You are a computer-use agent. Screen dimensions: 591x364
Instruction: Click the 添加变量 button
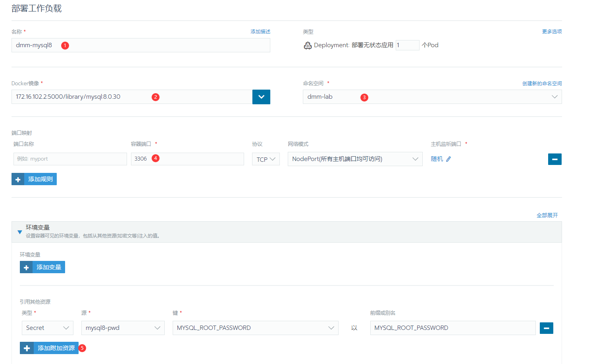pos(42,267)
